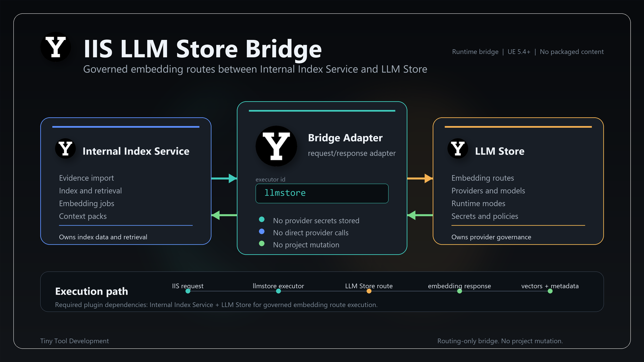644x362 pixels.
Task: Click the Runtime bridge label
Action: 475,52
